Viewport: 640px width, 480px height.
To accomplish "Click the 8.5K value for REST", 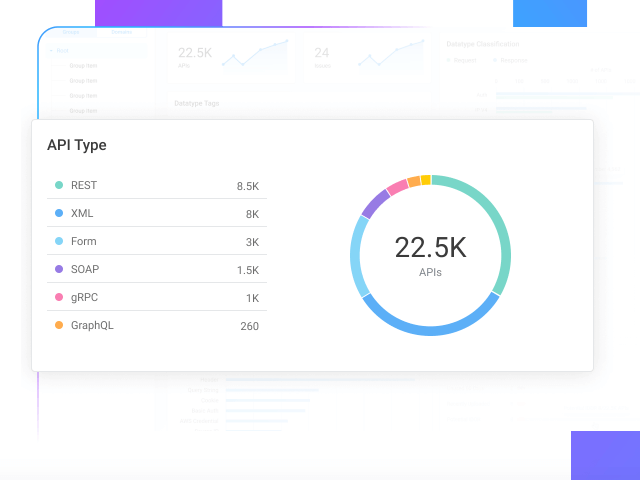I will tap(248, 186).
